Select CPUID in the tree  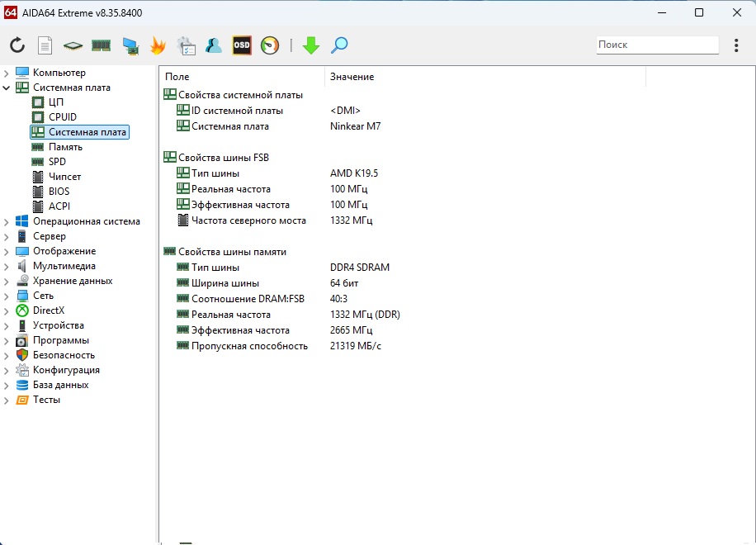(63, 117)
